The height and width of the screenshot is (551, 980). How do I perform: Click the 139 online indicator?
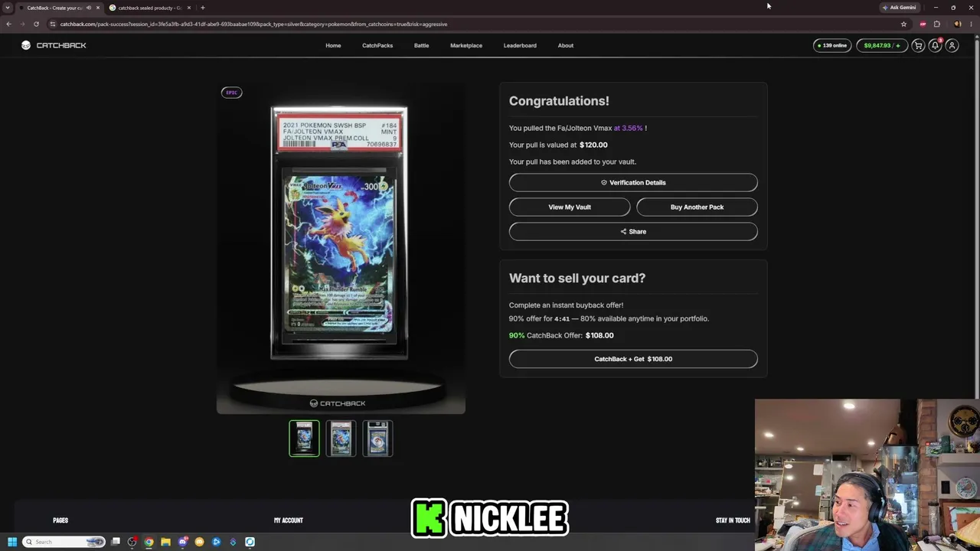[832, 46]
